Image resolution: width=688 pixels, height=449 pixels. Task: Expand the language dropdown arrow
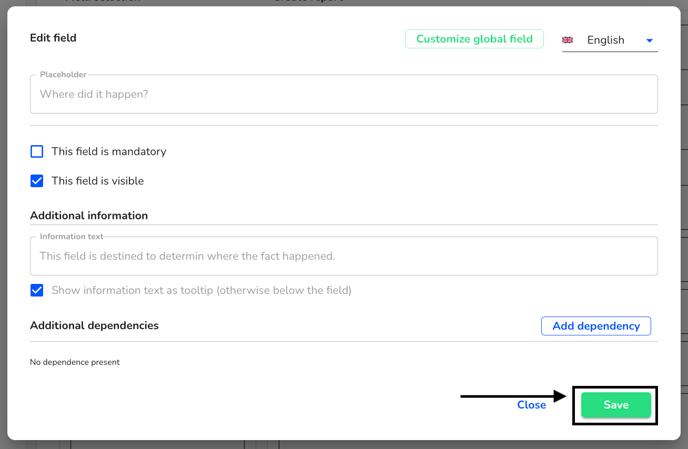[x=649, y=40]
